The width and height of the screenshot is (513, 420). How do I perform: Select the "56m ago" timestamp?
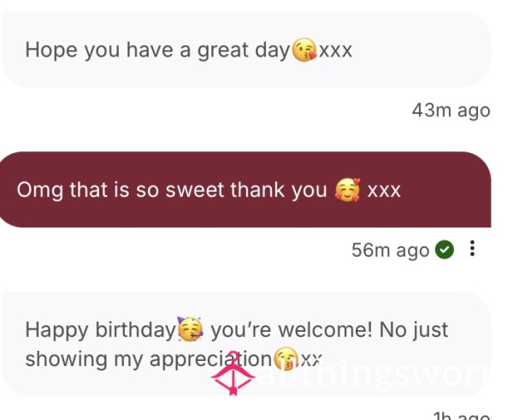(x=391, y=250)
